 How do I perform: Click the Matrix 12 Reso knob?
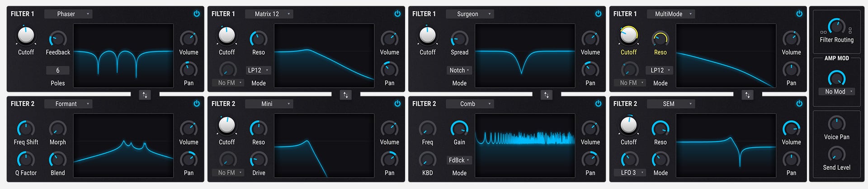point(259,39)
